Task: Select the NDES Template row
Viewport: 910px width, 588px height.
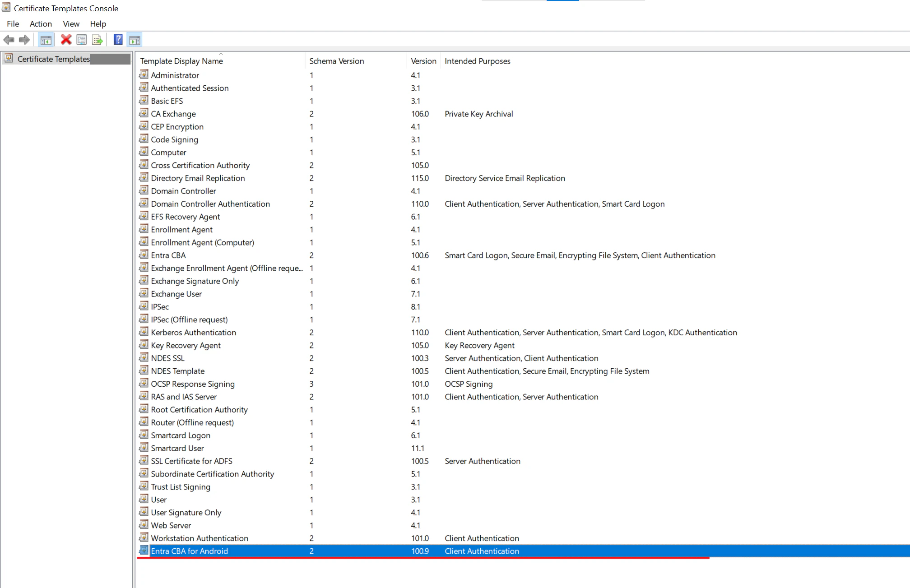Action: [177, 371]
